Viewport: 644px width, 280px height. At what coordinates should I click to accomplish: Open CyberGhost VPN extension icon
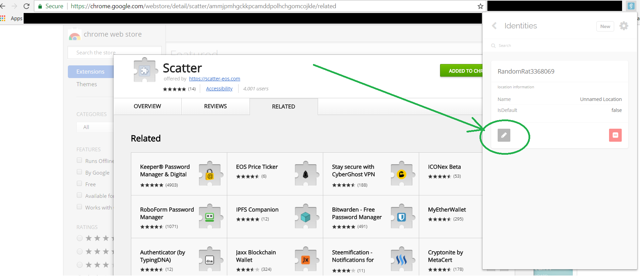coord(402,174)
